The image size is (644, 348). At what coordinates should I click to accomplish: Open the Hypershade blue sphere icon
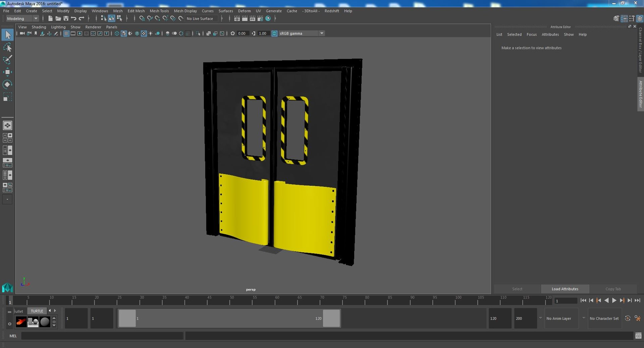[268, 18]
